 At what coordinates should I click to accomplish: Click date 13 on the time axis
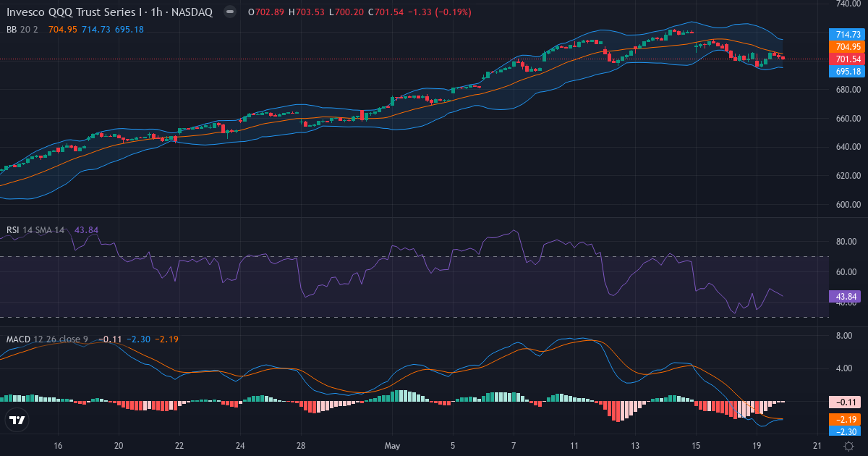point(635,446)
